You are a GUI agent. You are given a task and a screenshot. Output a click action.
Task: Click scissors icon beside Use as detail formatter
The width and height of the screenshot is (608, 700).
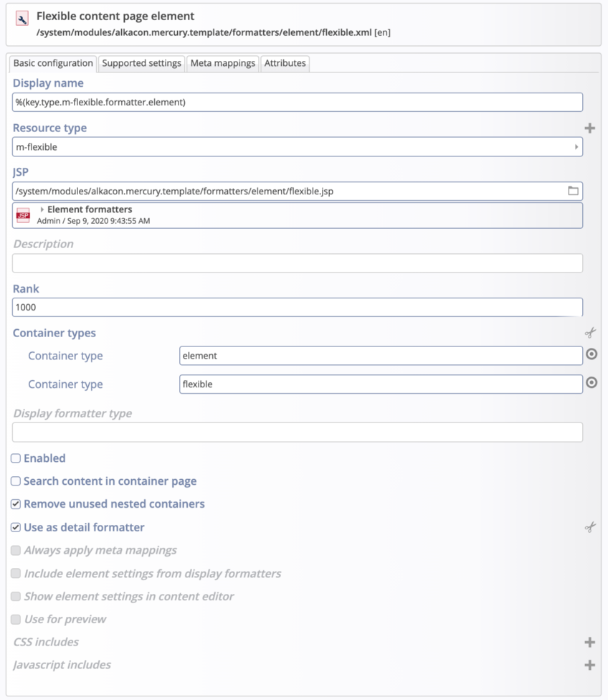tap(589, 528)
